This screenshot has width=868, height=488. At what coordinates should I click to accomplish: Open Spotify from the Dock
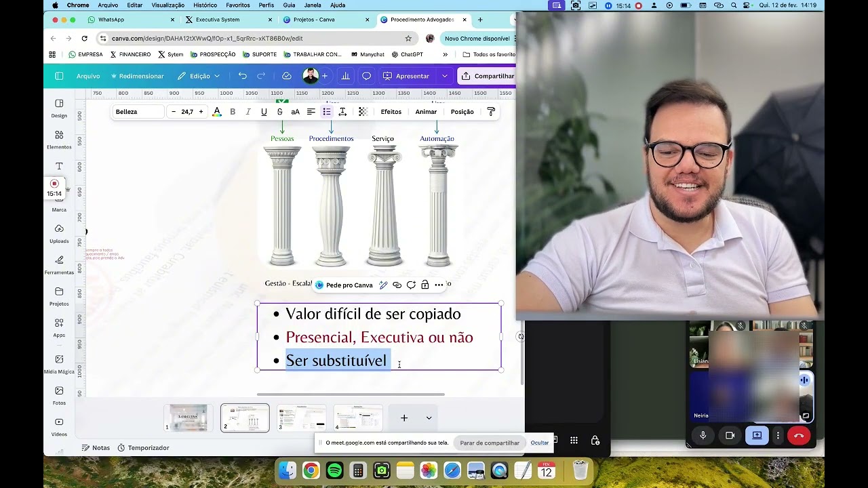[x=334, y=470]
